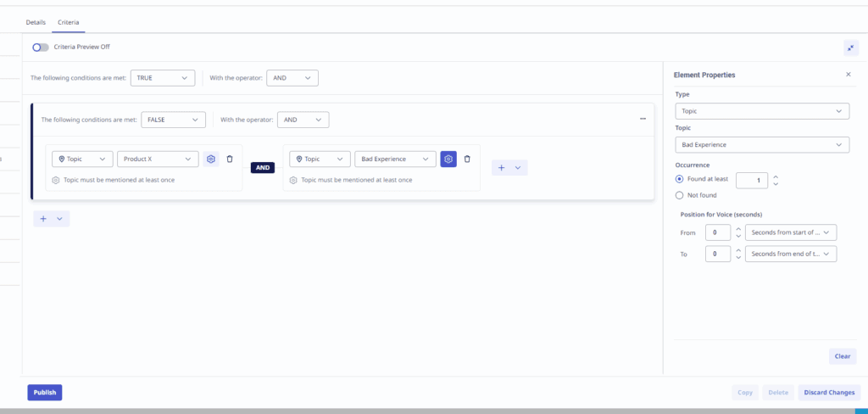The image size is (868, 414).
Task: Delete the Bad Experience topic condition
Action: (x=467, y=159)
